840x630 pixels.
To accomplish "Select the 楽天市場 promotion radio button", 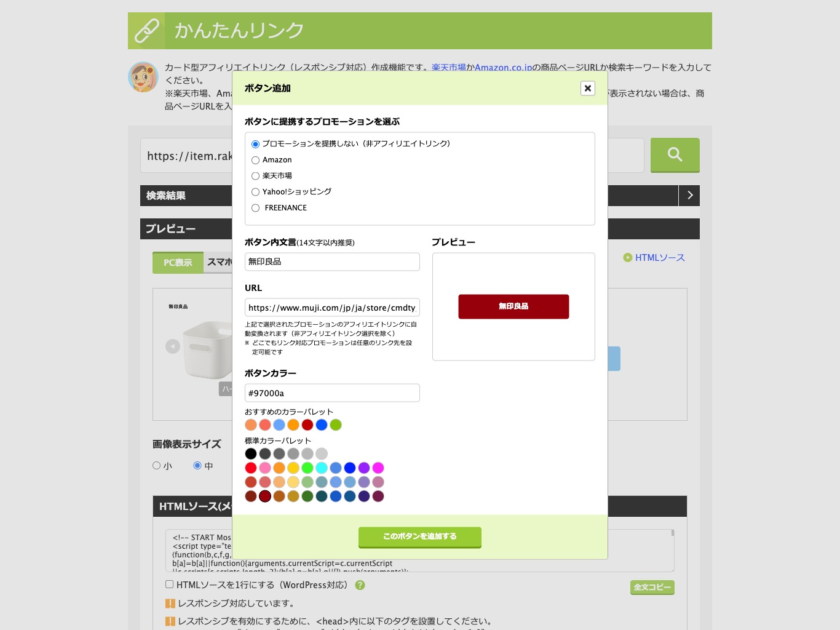I will [255, 176].
